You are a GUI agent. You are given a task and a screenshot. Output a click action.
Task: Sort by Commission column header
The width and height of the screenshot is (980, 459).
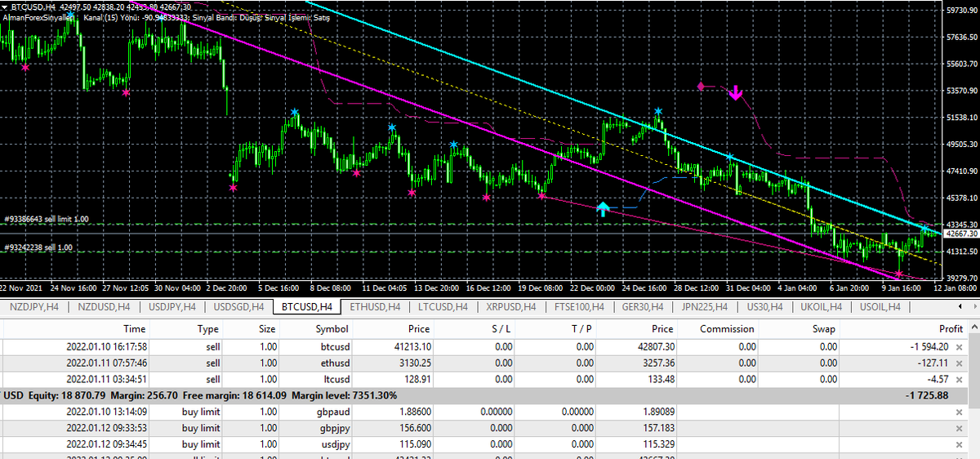[x=727, y=328]
